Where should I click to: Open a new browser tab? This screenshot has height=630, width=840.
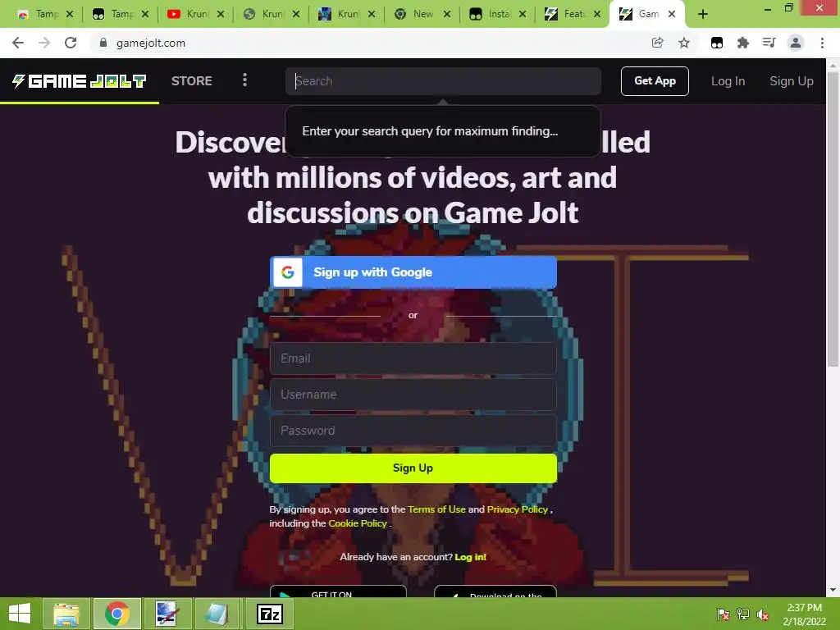tap(703, 15)
